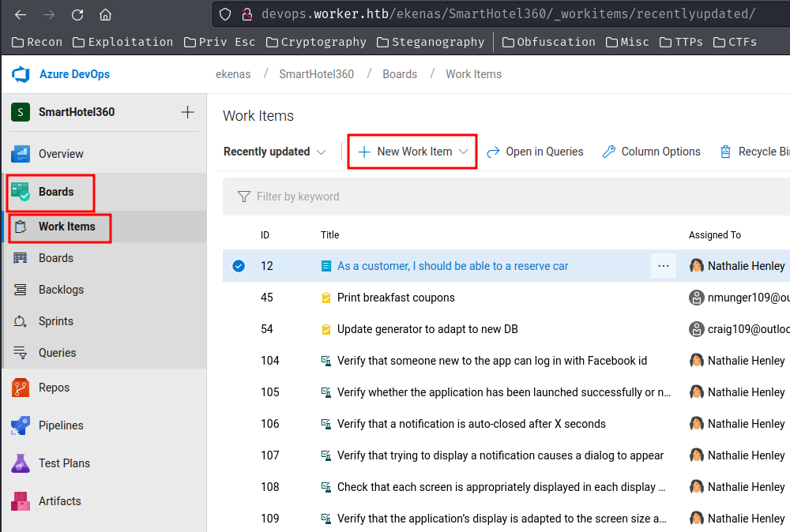790x532 pixels.
Task: Click Nathalie Henley avatar on item 12
Action: 696,266
